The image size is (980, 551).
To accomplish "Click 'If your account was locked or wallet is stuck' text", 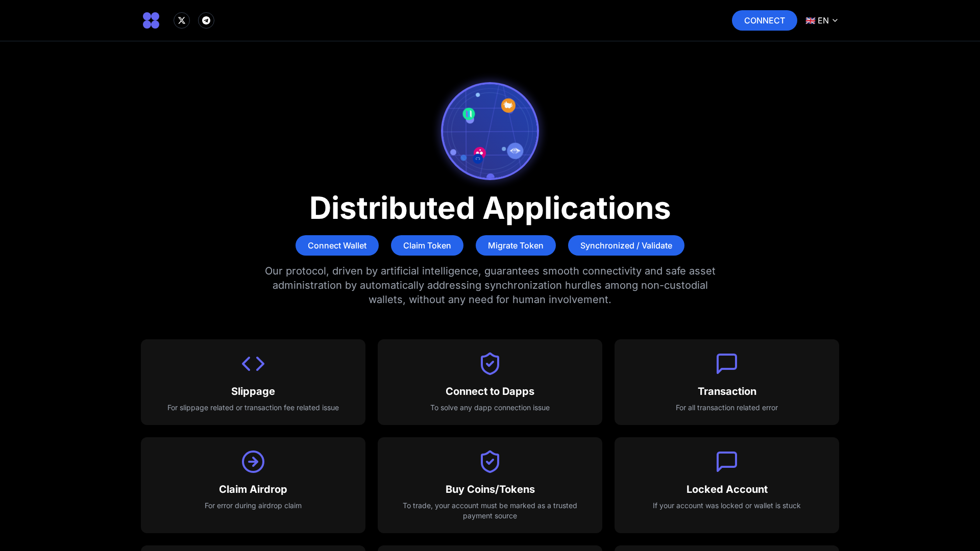I will 727,506.
